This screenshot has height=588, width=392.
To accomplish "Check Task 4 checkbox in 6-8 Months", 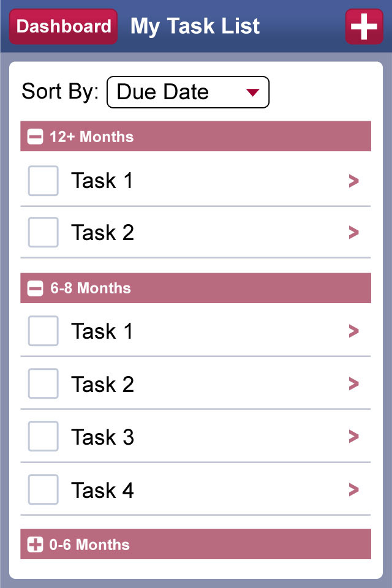I will click(43, 489).
